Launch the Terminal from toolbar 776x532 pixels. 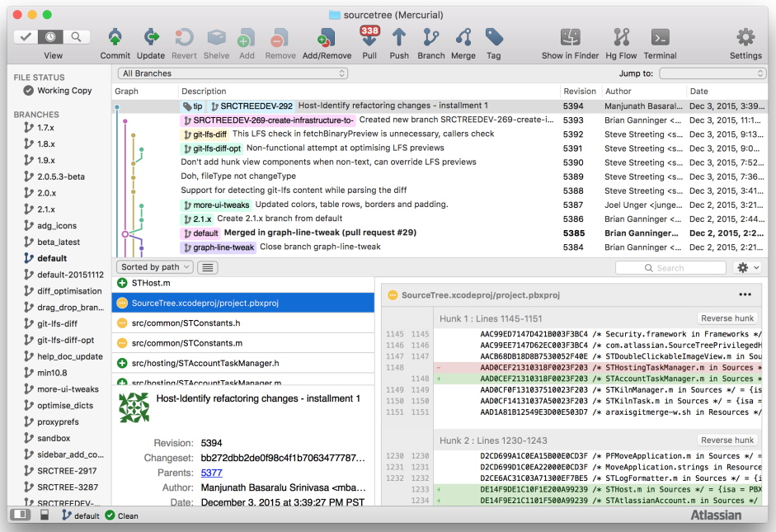[x=661, y=44]
